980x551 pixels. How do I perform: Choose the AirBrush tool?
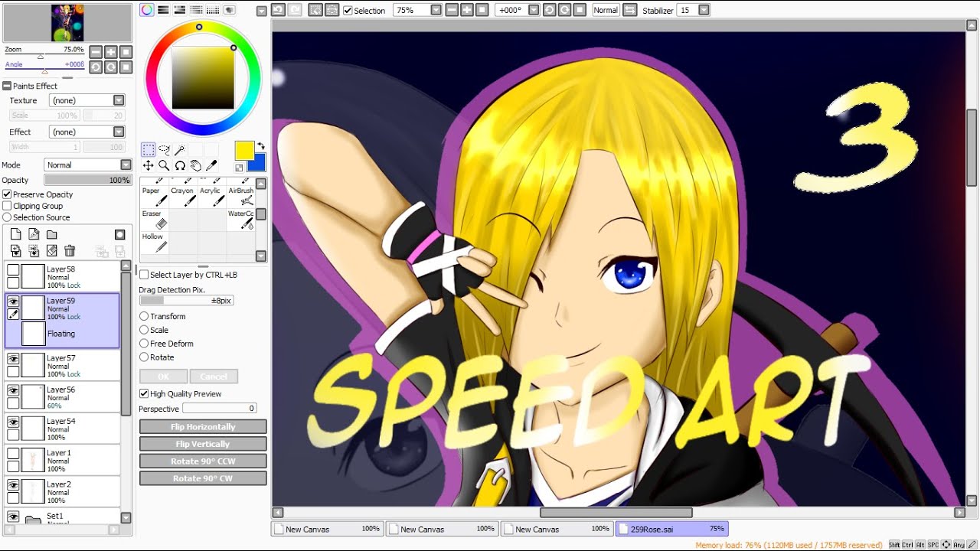coord(240,197)
